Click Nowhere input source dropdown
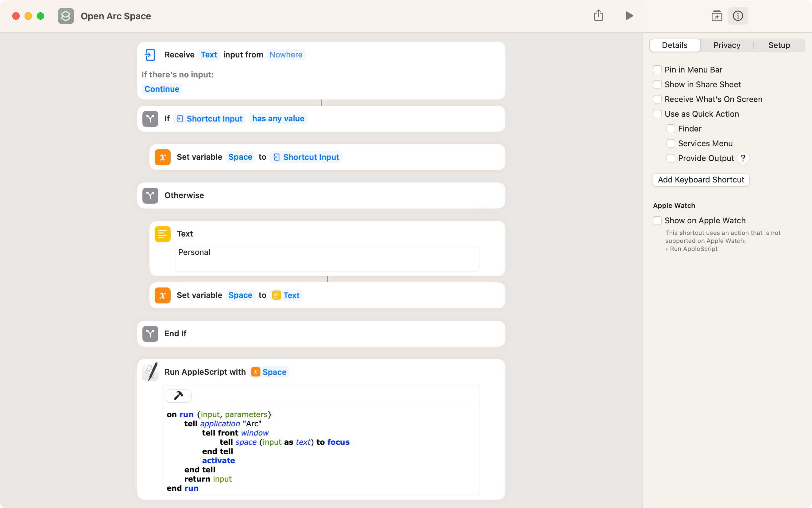This screenshot has width=812, height=508. (x=286, y=54)
